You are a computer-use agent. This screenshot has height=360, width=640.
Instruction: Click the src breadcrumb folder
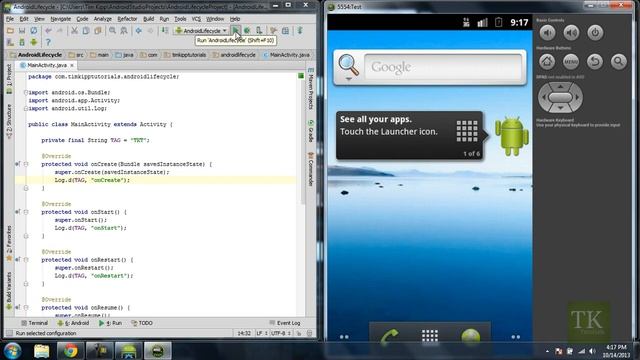click(x=76, y=55)
